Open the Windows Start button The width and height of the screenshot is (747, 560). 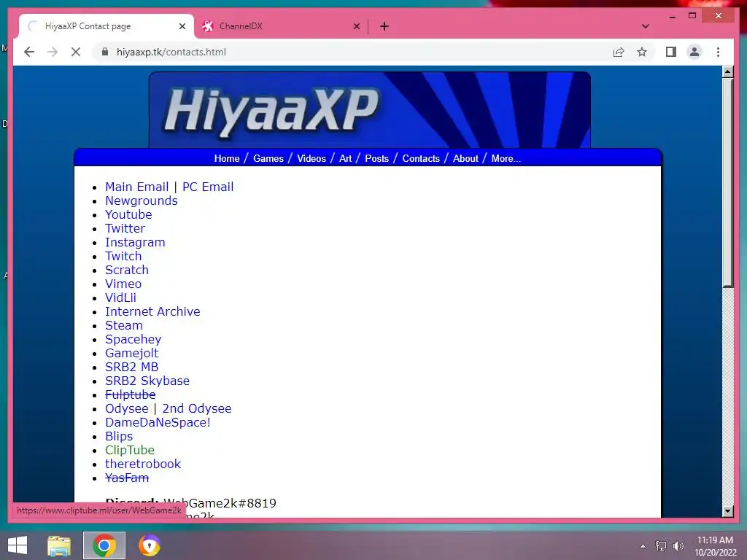click(x=18, y=545)
